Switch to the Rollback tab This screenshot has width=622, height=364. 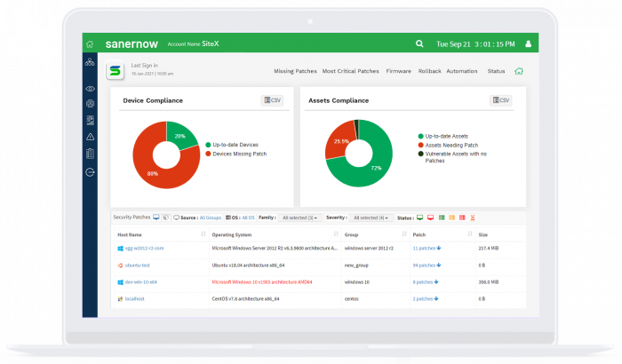[x=429, y=71]
